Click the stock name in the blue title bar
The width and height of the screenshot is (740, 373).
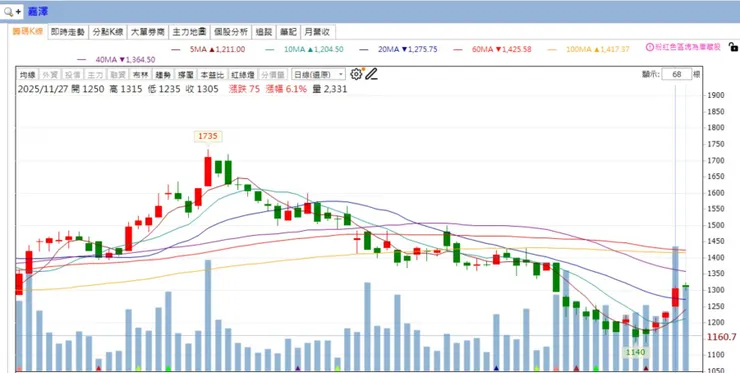click(37, 11)
